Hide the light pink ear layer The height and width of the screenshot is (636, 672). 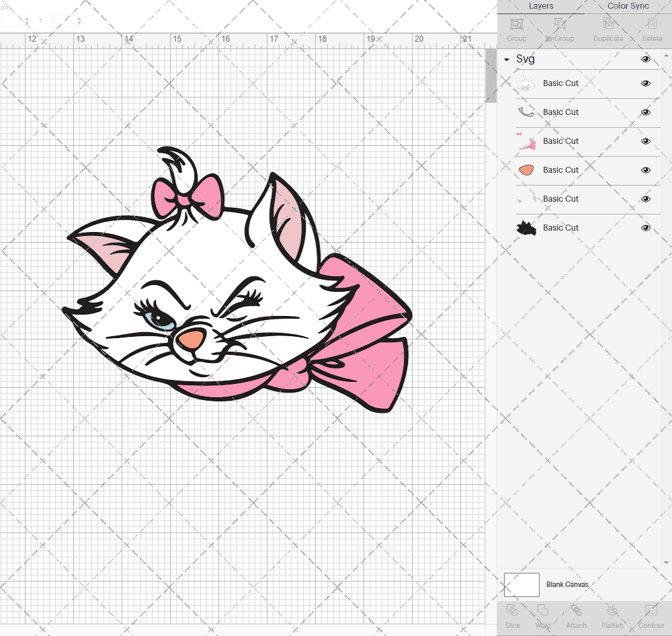click(645, 199)
